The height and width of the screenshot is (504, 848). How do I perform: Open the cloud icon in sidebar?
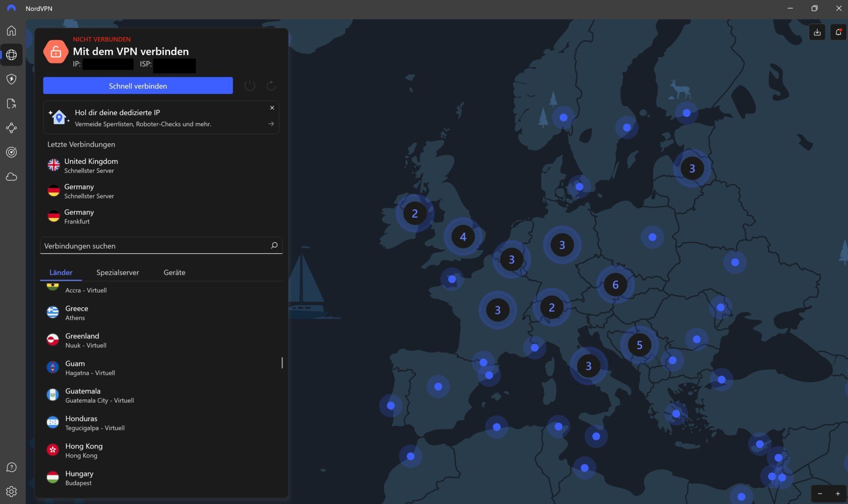11,177
